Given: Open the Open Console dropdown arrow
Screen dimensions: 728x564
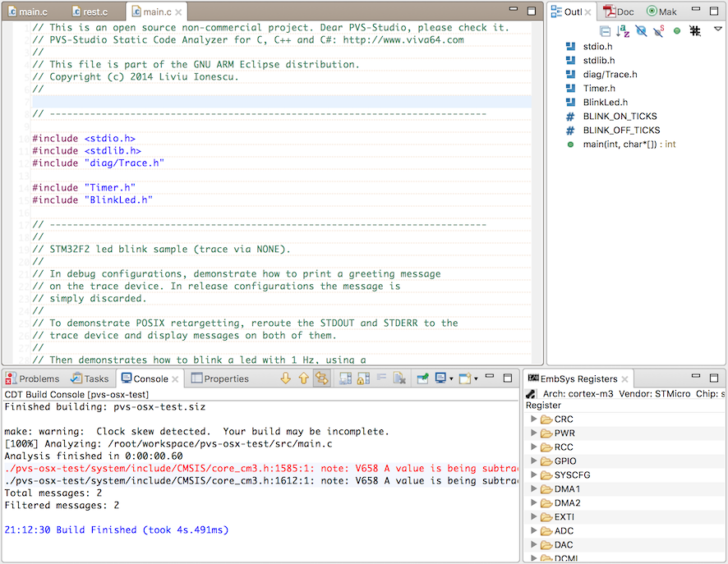Looking at the screenshot, I should (x=476, y=378).
